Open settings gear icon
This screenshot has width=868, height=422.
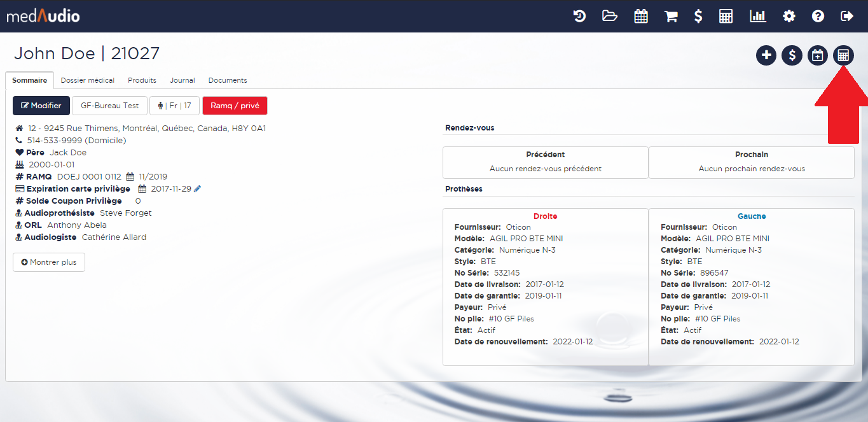point(789,17)
